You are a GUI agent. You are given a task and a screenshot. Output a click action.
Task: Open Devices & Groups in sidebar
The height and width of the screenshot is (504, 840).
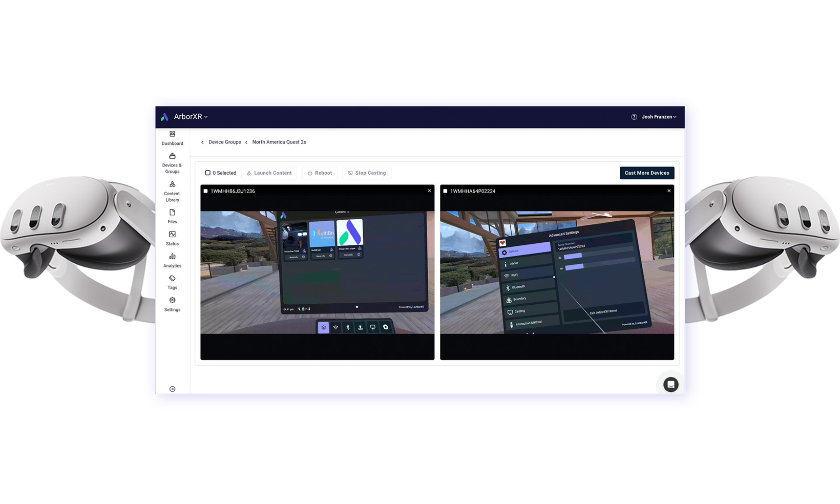coord(172,163)
